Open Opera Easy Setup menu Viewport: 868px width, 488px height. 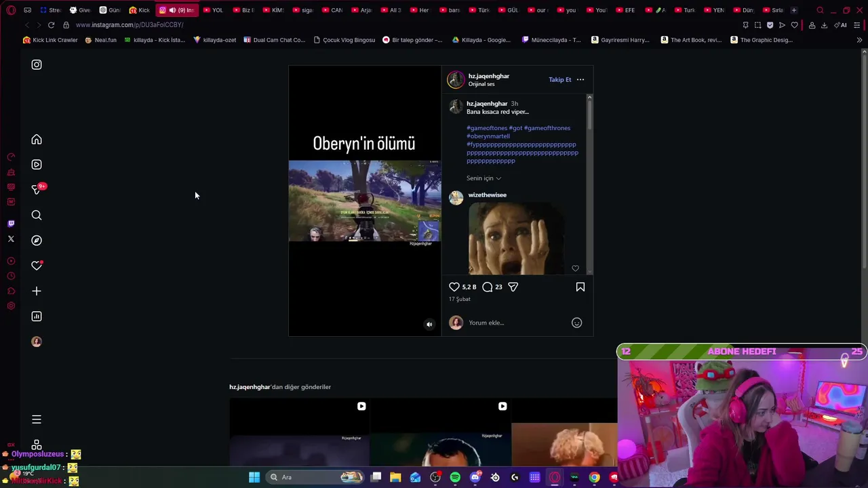[857, 25]
